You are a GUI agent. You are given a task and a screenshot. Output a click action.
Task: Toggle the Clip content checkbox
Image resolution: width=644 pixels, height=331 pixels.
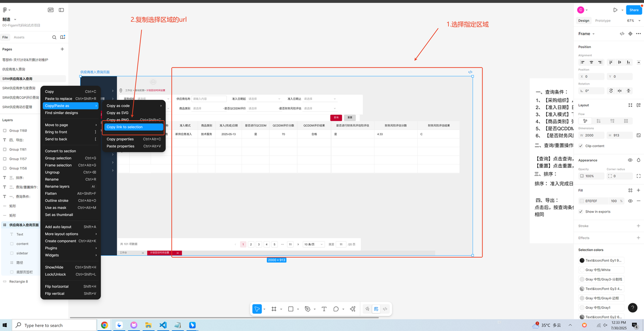[581, 146]
